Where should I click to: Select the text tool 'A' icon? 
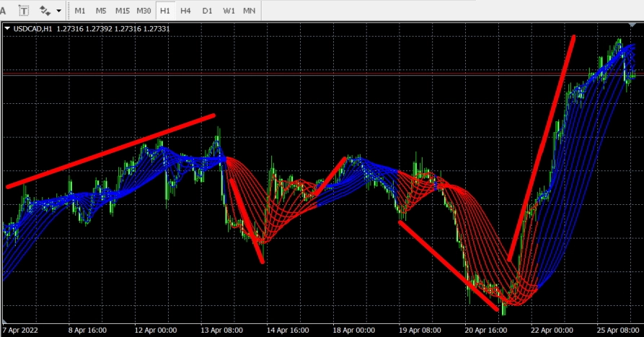tap(4, 11)
